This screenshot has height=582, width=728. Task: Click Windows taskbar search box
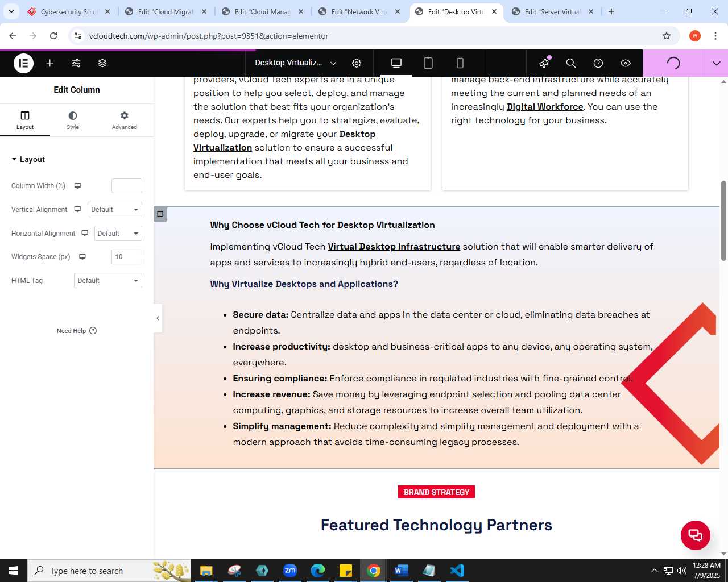point(109,571)
